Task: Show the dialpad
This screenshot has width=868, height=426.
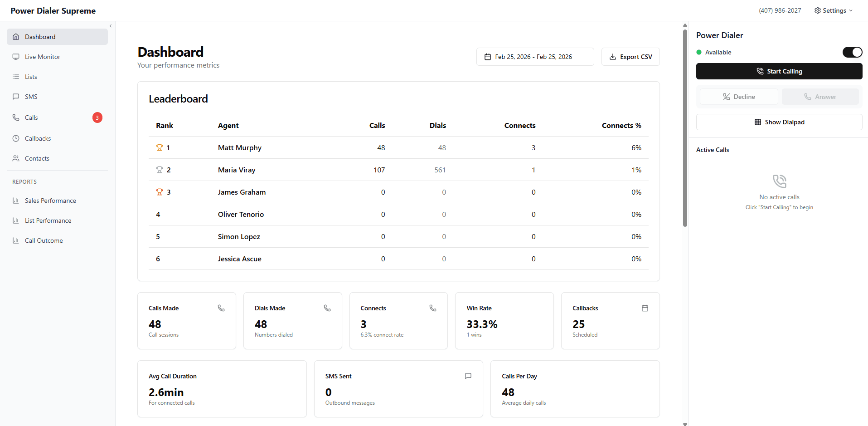Action: point(779,122)
